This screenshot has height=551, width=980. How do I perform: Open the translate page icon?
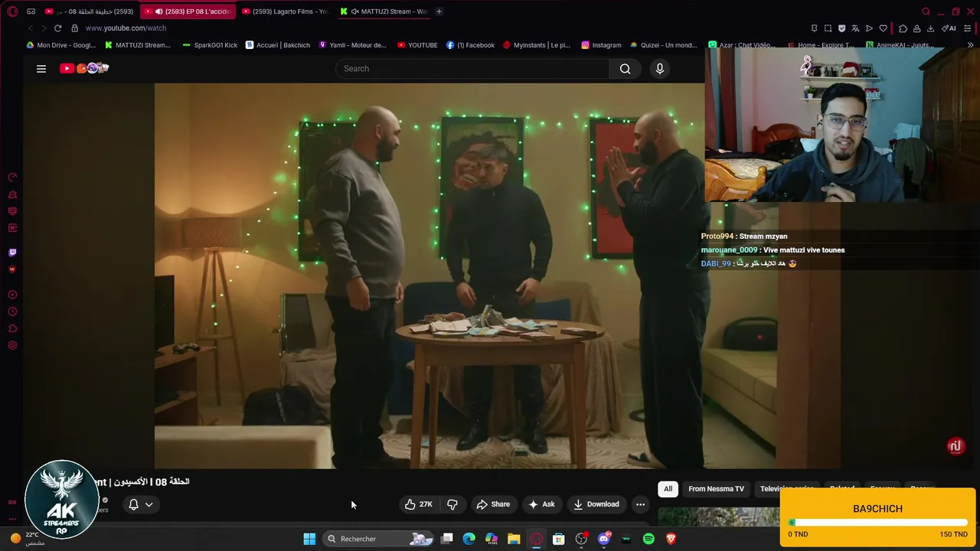(855, 28)
